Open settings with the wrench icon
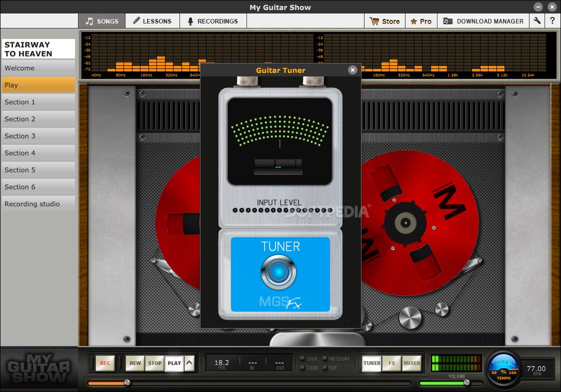The height and width of the screenshot is (392, 561). 536,21
